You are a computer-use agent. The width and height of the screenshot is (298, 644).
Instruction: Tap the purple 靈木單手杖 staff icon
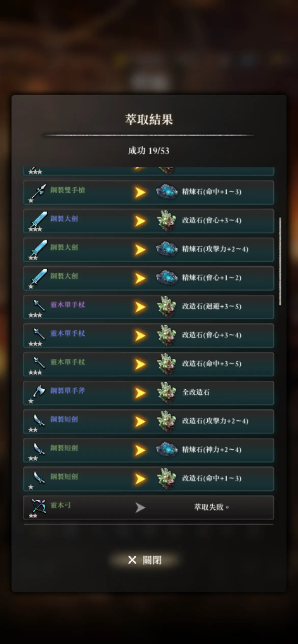click(x=39, y=306)
